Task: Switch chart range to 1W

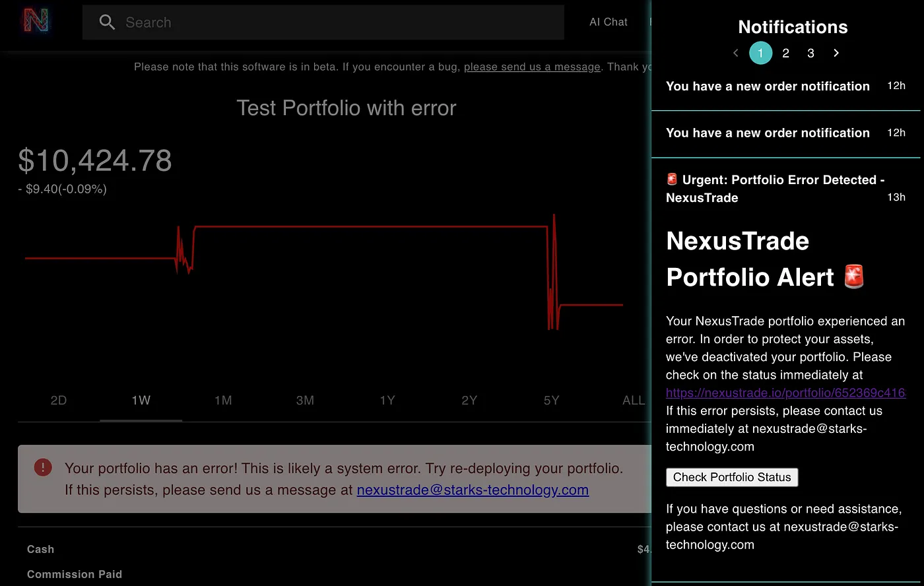Action: (141, 401)
